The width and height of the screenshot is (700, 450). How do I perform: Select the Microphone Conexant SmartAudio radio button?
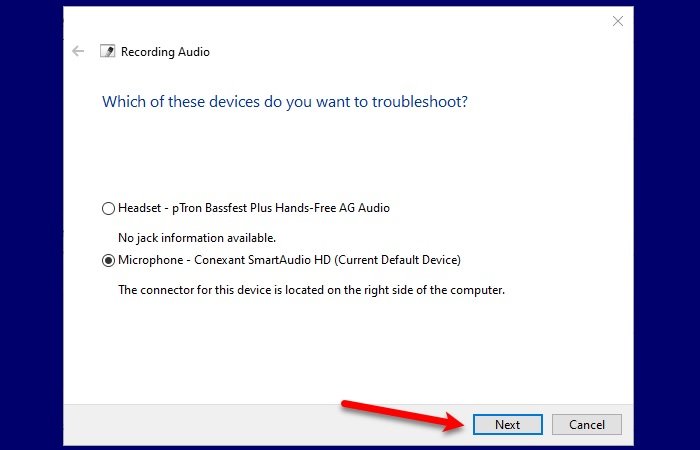point(108,261)
